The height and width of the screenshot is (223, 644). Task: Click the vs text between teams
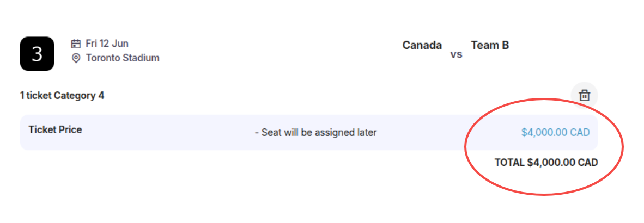click(x=456, y=54)
